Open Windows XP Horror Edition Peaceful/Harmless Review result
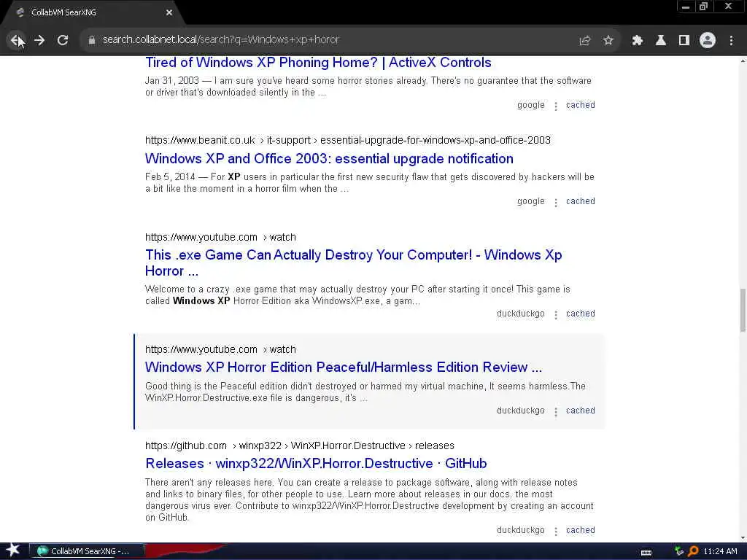 pos(344,367)
